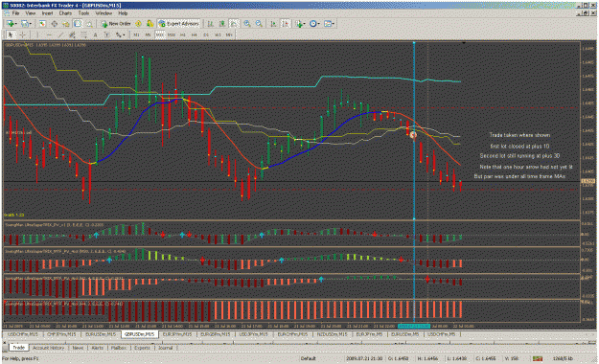Select the text label tool
The image size is (599, 364).
106,34
